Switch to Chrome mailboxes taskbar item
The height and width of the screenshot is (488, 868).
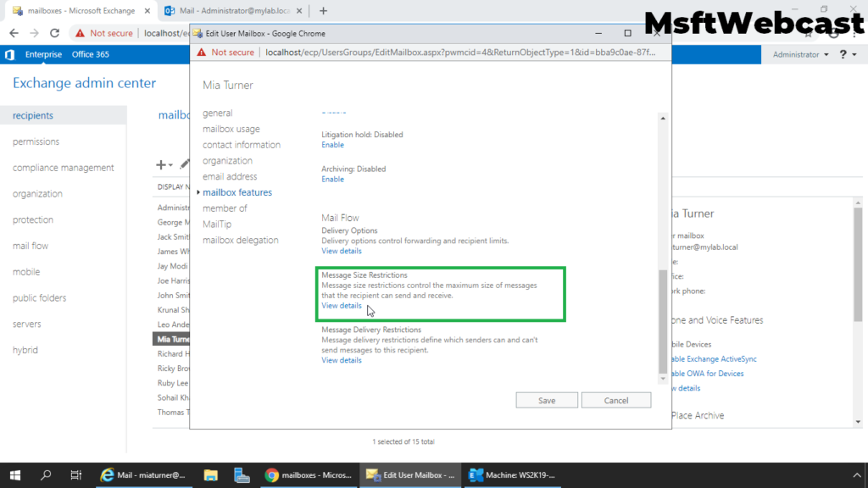pos(309,474)
